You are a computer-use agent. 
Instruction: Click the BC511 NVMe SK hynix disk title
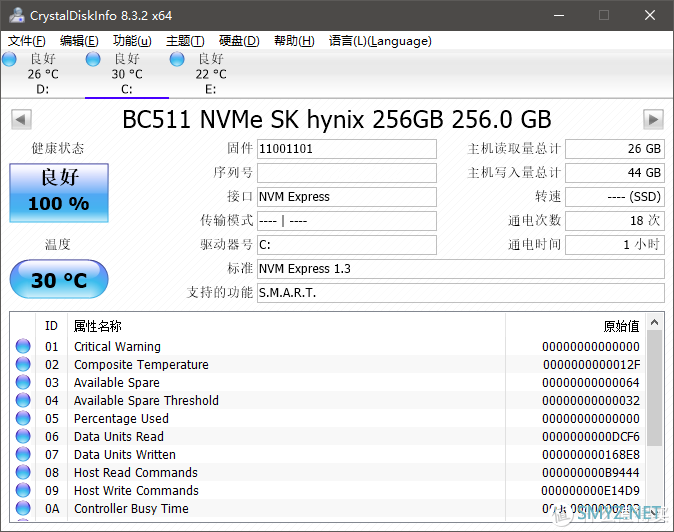(x=337, y=119)
